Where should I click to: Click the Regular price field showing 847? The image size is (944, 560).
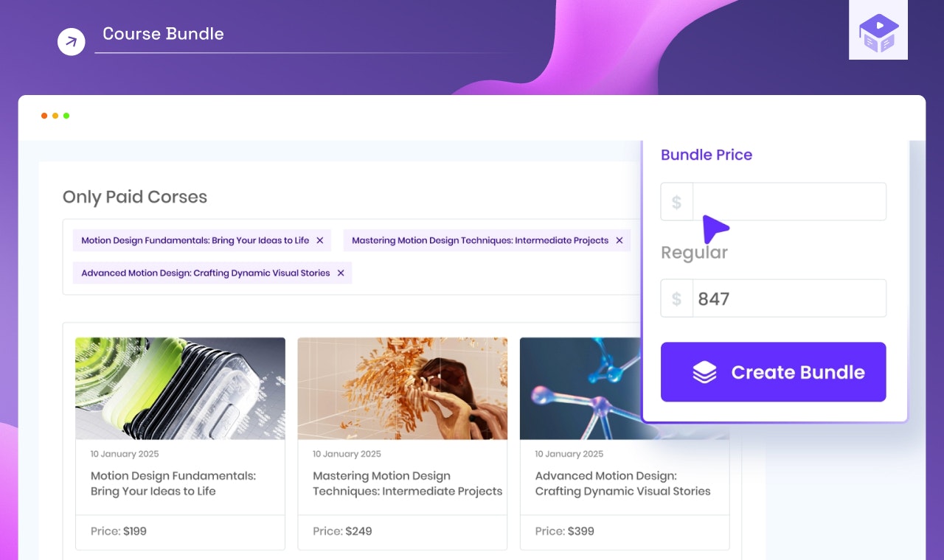click(774, 298)
